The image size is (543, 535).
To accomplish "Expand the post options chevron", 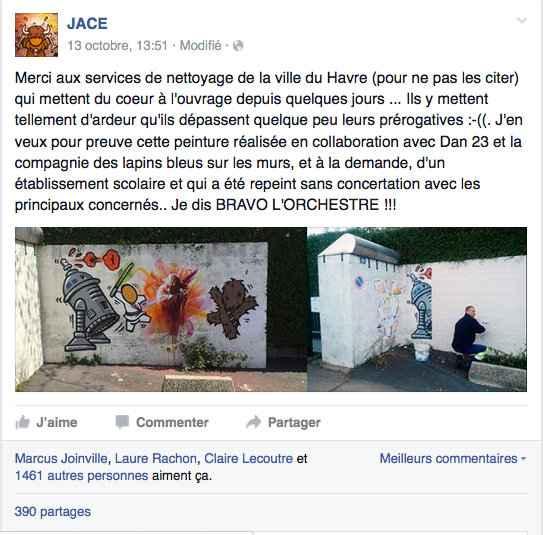I will (x=522, y=20).
